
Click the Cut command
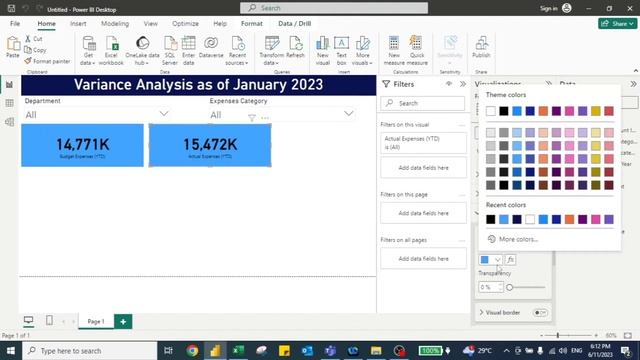34,39
